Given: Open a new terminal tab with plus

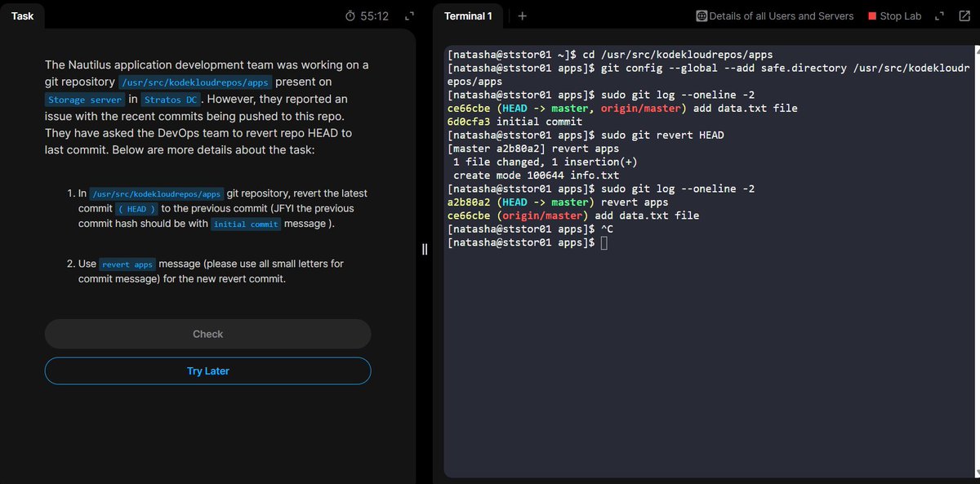Looking at the screenshot, I should click(x=522, y=16).
